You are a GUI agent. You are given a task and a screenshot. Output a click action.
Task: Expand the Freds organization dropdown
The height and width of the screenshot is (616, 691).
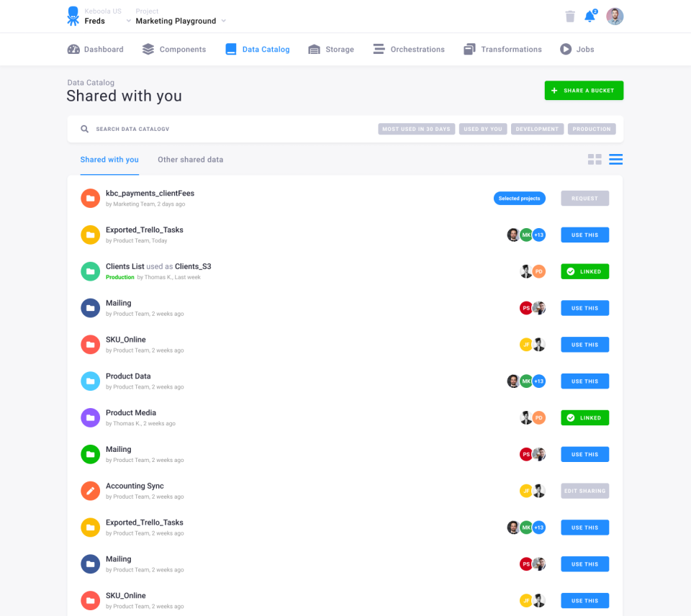pos(128,21)
